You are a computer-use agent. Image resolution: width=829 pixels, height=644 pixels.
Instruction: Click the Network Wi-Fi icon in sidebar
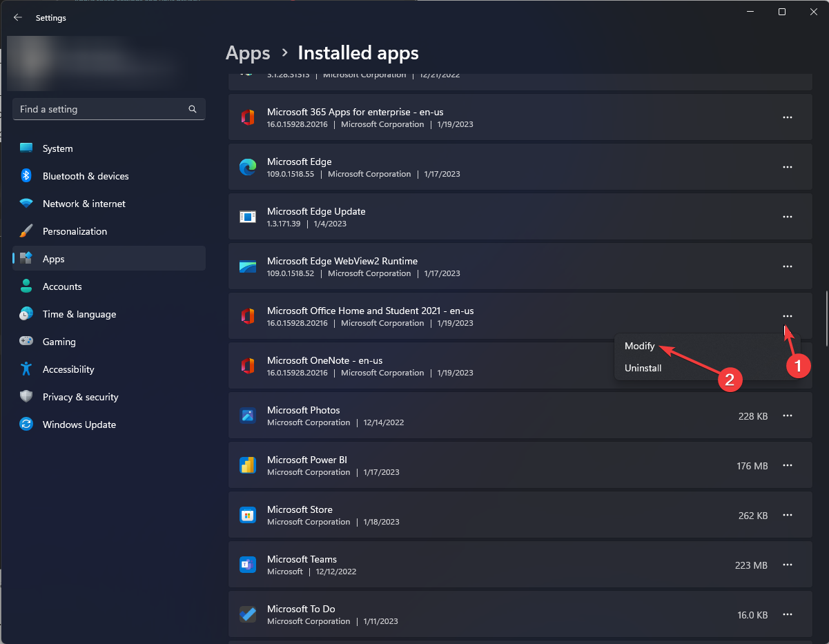click(x=26, y=204)
